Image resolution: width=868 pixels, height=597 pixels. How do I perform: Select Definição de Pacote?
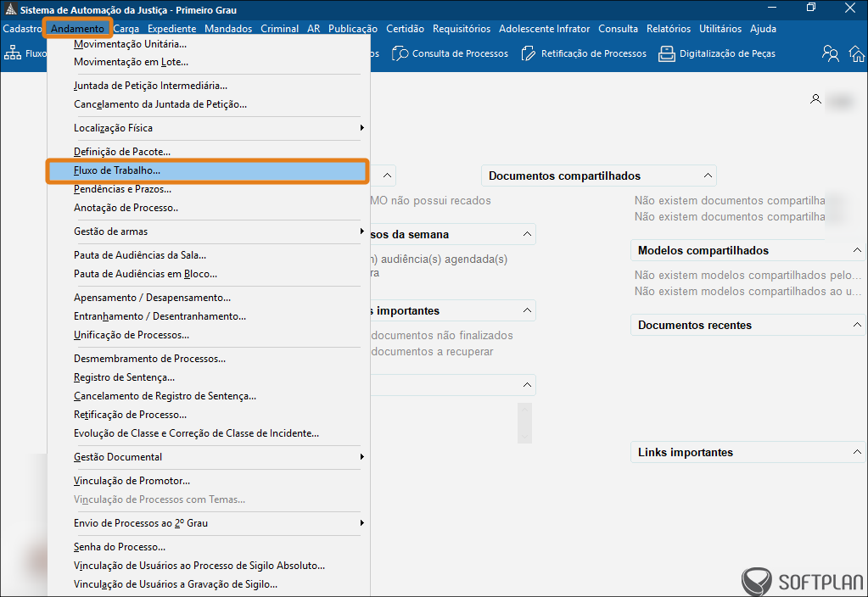(208, 152)
